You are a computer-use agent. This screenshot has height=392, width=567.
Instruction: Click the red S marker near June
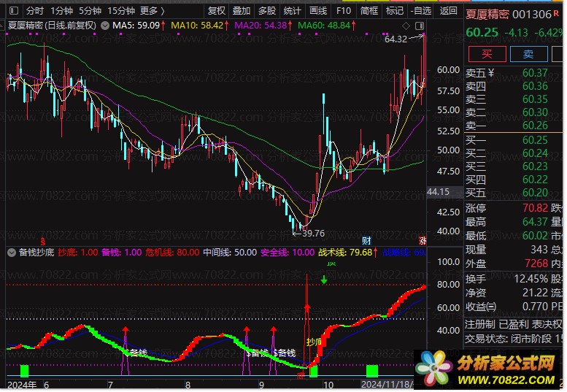click(x=43, y=242)
